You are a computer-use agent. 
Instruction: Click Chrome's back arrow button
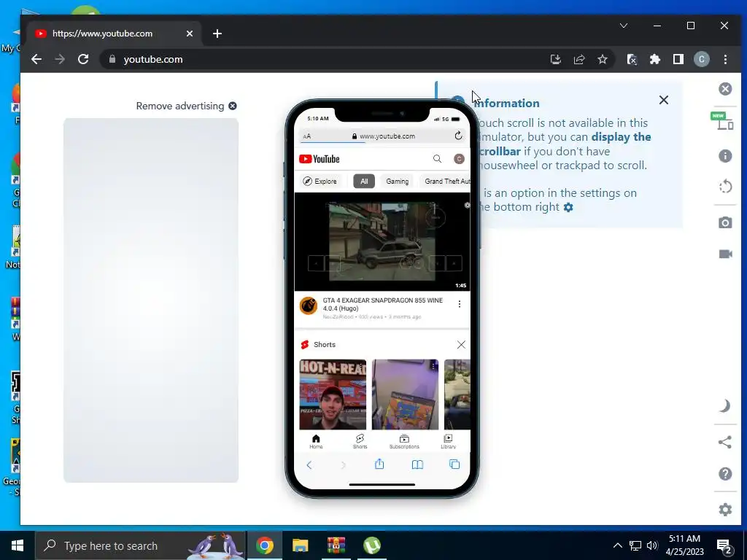(x=36, y=59)
